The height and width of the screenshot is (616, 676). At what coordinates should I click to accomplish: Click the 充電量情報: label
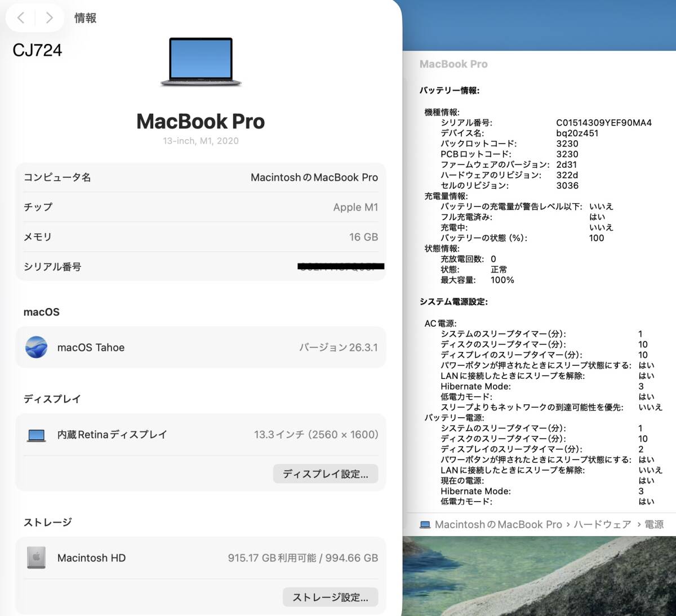point(446,196)
